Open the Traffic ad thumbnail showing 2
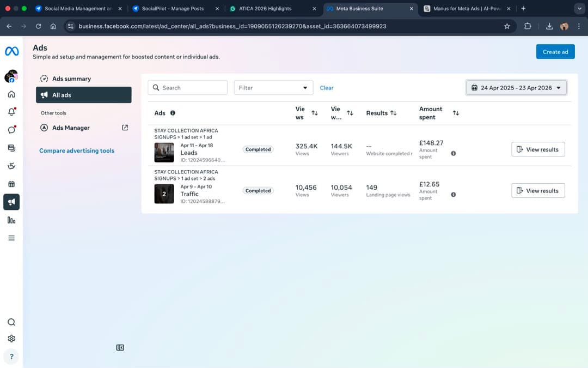This screenshot has width=588, height=368. (x=164, y=194)
